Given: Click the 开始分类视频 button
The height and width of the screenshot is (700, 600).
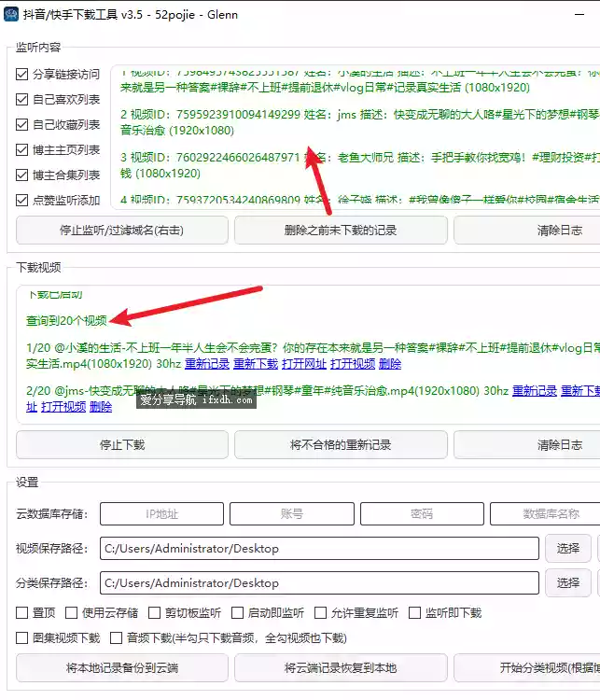Looking at the screenshot, I should 527,668.
